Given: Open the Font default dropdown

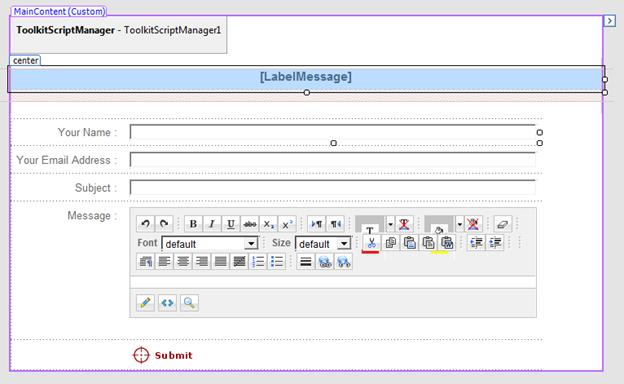Looking at the screenshot, I should 210,244.
